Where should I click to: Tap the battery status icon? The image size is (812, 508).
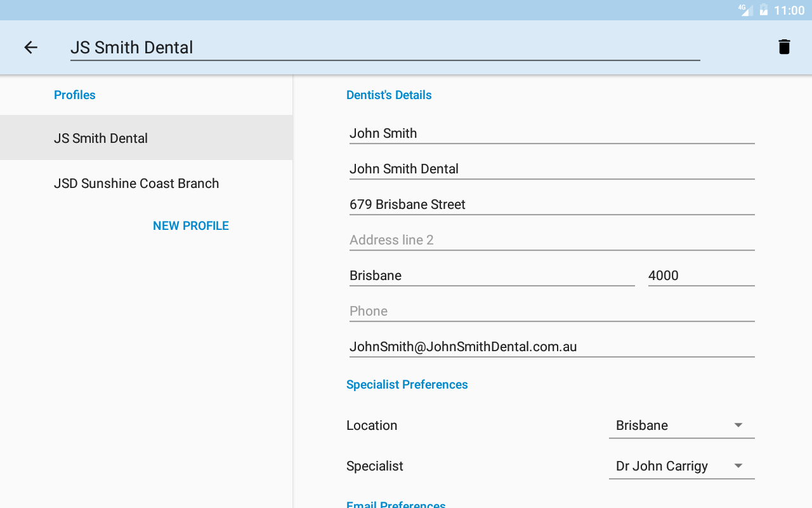[x=764, y=10]
